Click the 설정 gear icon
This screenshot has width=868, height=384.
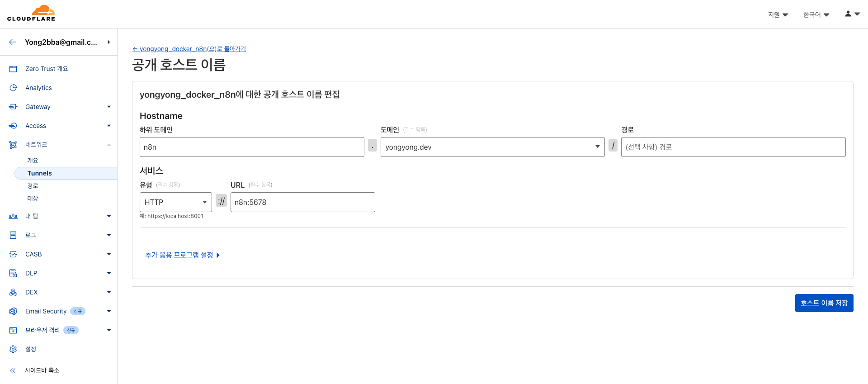pos(13,349)
